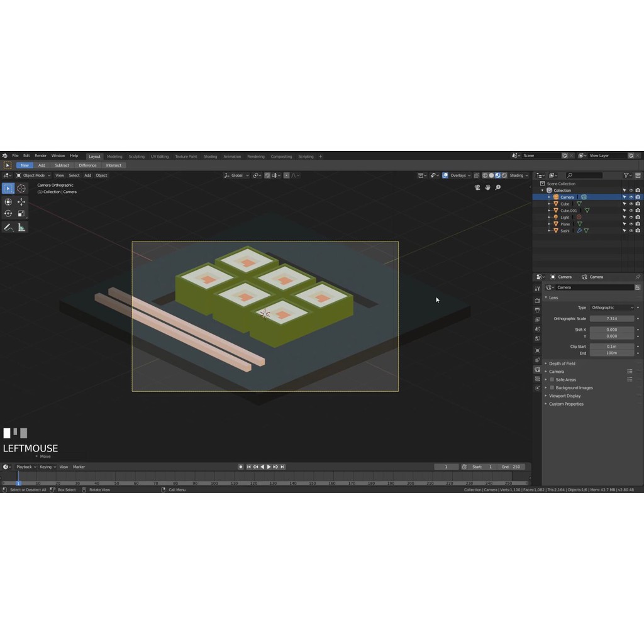
Task: Tick the Background Images checkbox
Action: pos(552,388)
